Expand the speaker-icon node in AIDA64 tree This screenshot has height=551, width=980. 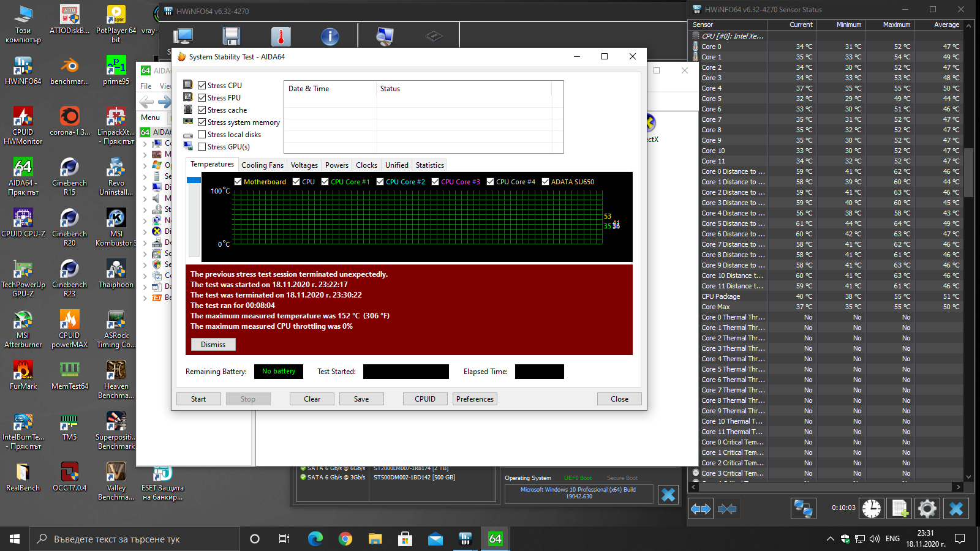[145, 198]
